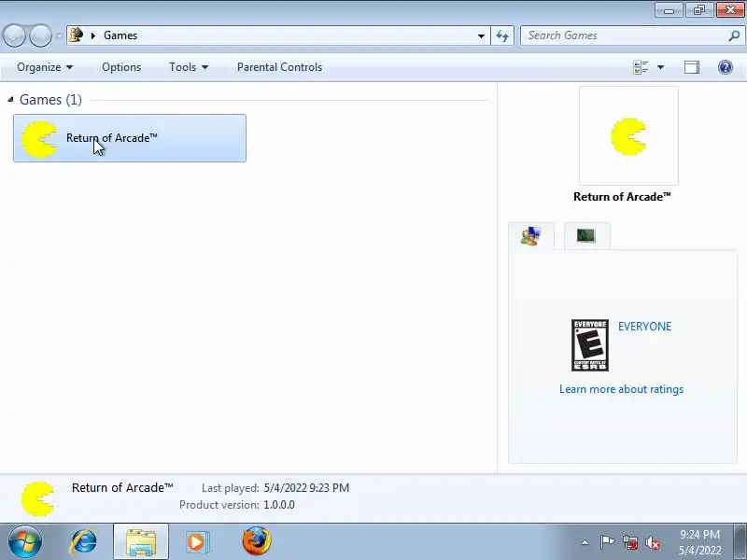This screenshot has height=560, width=747.
Task: Collapse the Games (1) group
Action: 10,100
